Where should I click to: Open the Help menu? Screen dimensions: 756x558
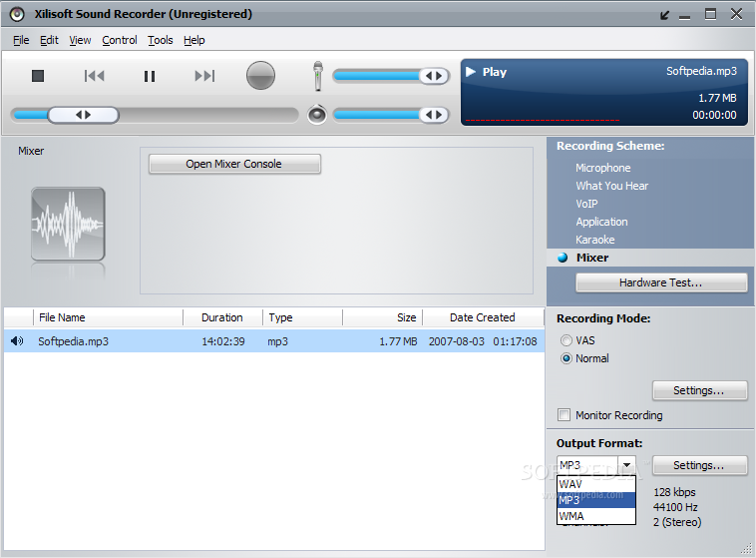pos(194,40)
